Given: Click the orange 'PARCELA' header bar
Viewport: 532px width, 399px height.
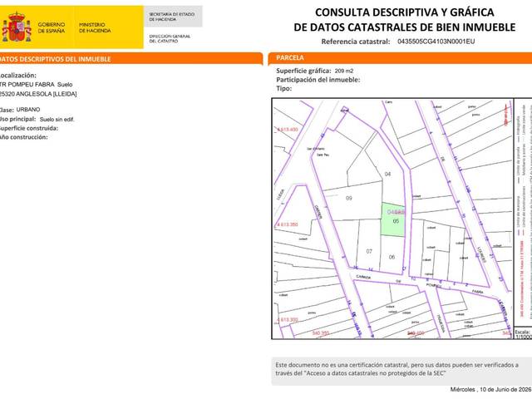Looking at the screenshot, I should point(400,58).
